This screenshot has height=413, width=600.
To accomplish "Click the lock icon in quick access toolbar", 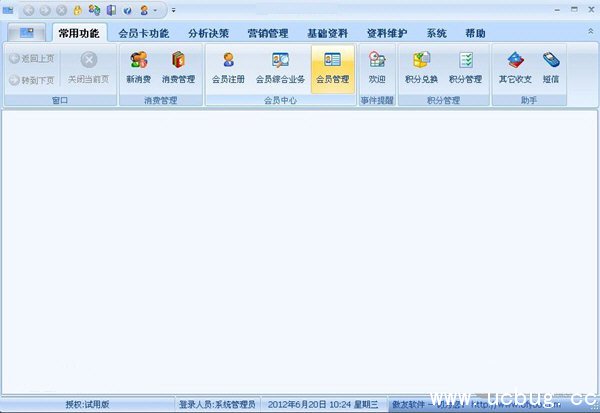I will point(78,10).
